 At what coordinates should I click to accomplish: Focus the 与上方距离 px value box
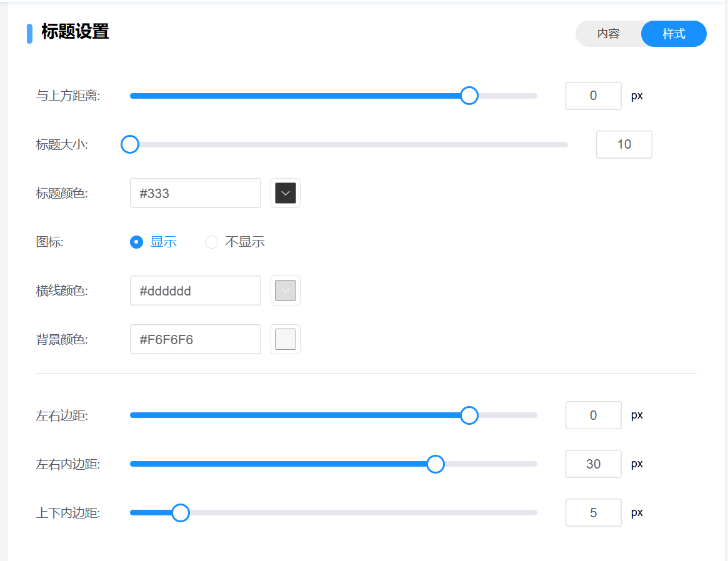[593, 96]
